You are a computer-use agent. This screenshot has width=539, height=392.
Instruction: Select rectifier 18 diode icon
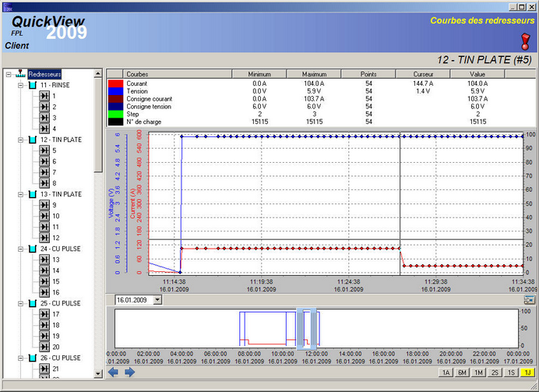(x=44, y=325)
